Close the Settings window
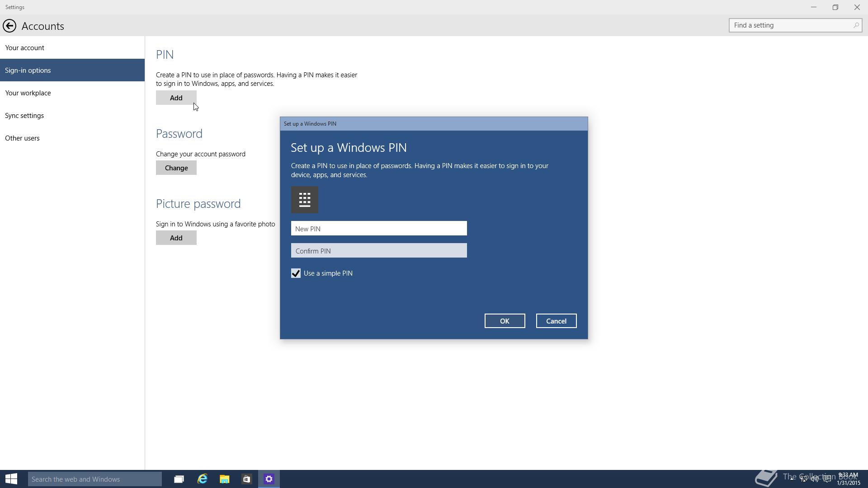 857,7
